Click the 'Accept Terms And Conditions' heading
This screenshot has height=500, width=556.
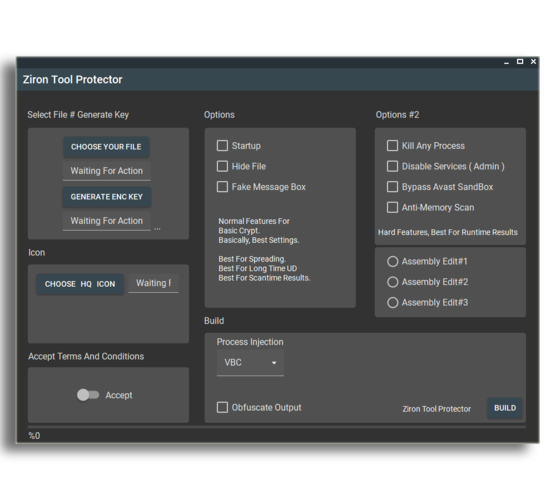(x=86, y=356)
